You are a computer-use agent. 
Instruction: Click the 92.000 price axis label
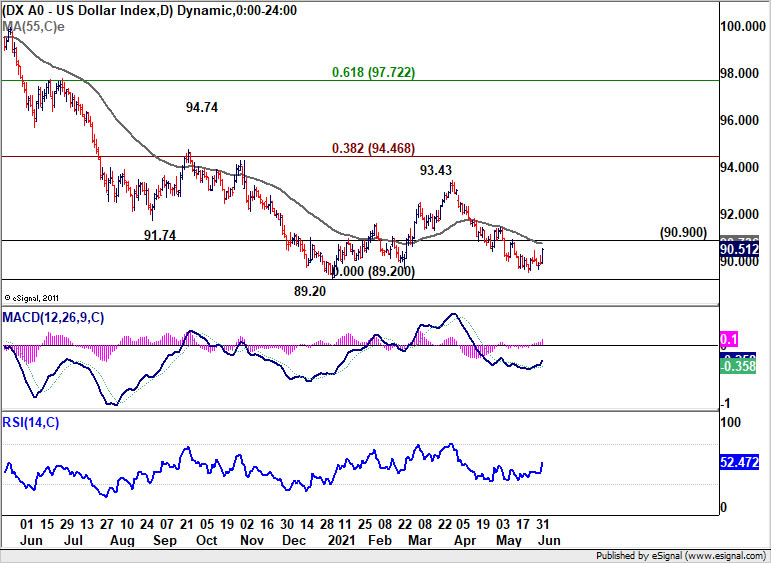(x=740, y=215)
